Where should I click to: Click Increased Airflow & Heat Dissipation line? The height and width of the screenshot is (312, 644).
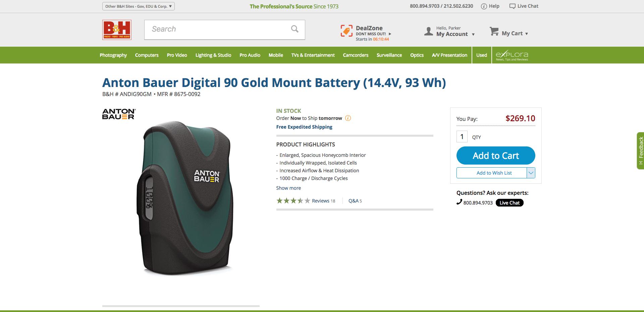(319, 171)
